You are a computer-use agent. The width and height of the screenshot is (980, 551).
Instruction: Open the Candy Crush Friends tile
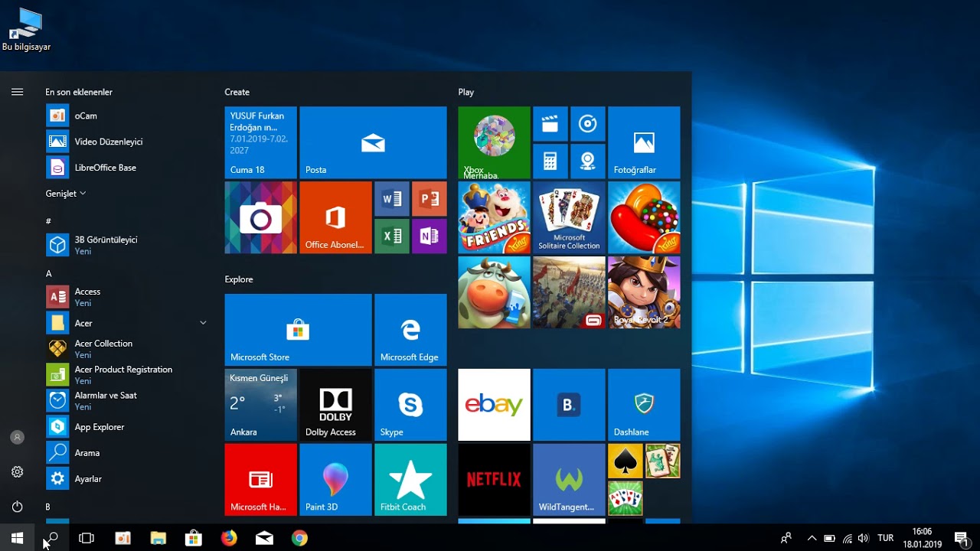pyautogui.click(x=494, y=217)
